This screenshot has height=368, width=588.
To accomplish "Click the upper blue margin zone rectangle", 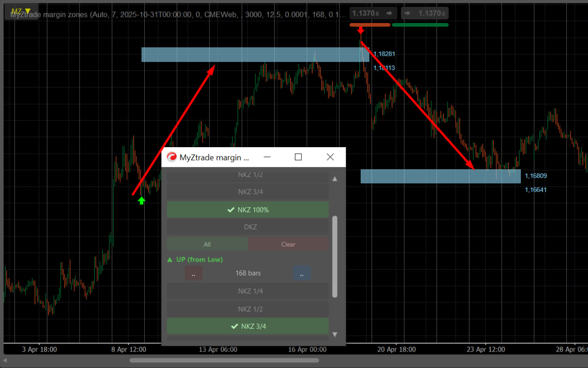I will 255,55.
